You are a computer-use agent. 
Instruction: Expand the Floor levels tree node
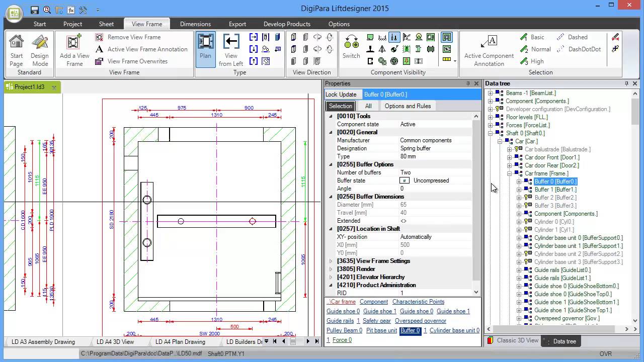coord(491,117)
